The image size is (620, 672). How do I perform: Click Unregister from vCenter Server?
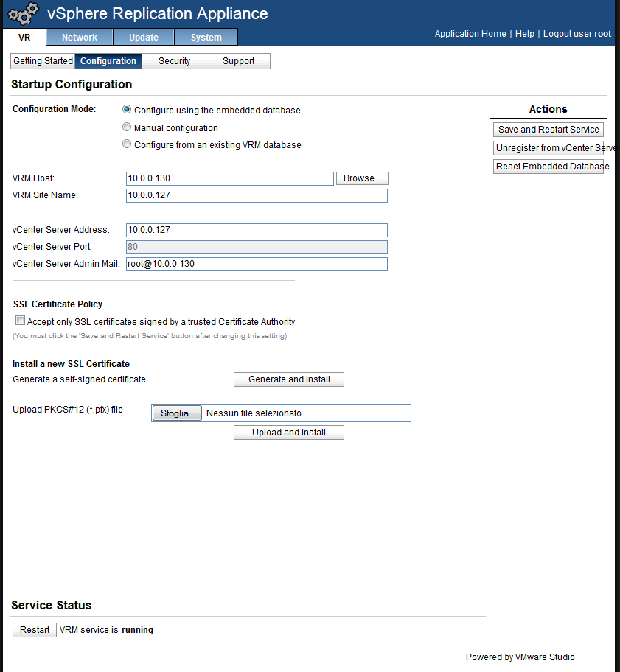548,147
